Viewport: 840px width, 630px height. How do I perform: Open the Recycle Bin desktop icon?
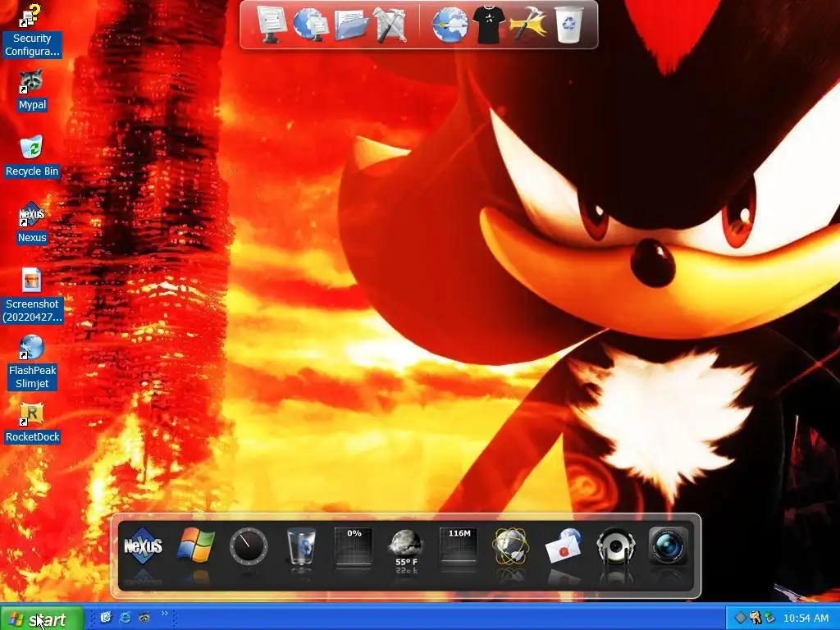coord(32,156)
